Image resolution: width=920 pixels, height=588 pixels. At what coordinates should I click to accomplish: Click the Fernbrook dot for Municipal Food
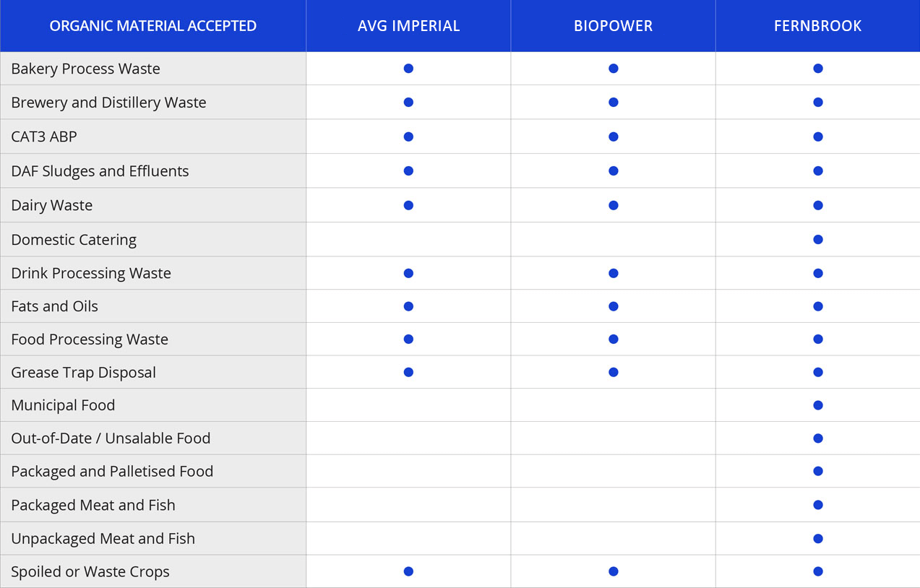click(x=818, y=405)
